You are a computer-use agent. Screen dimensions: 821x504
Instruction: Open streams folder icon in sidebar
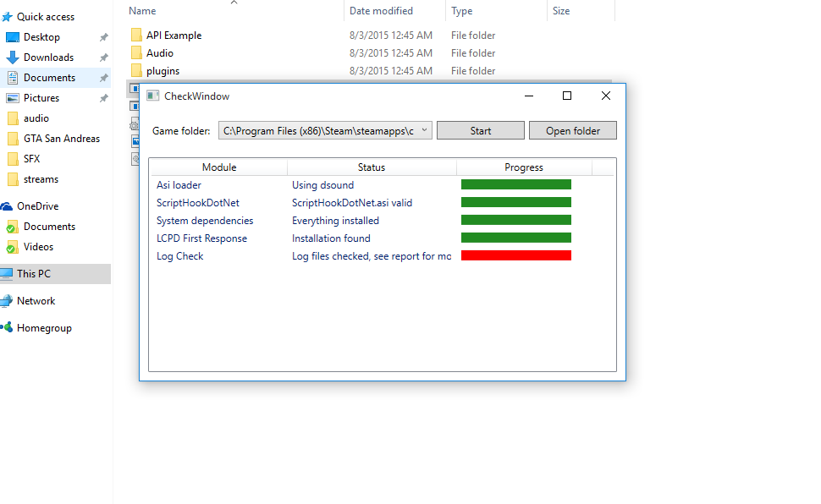click(x=13, y=179)
